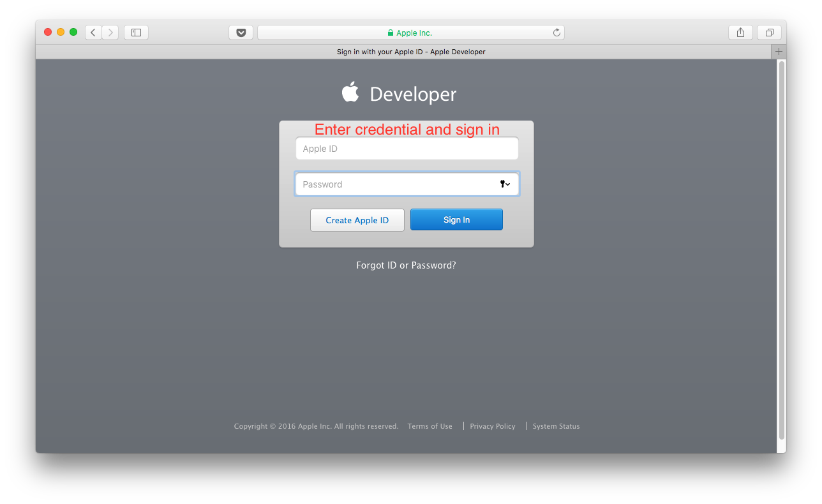This screenshot has width=822, height=504.
Task: Open the Terms of Use link
Action: 430,426
